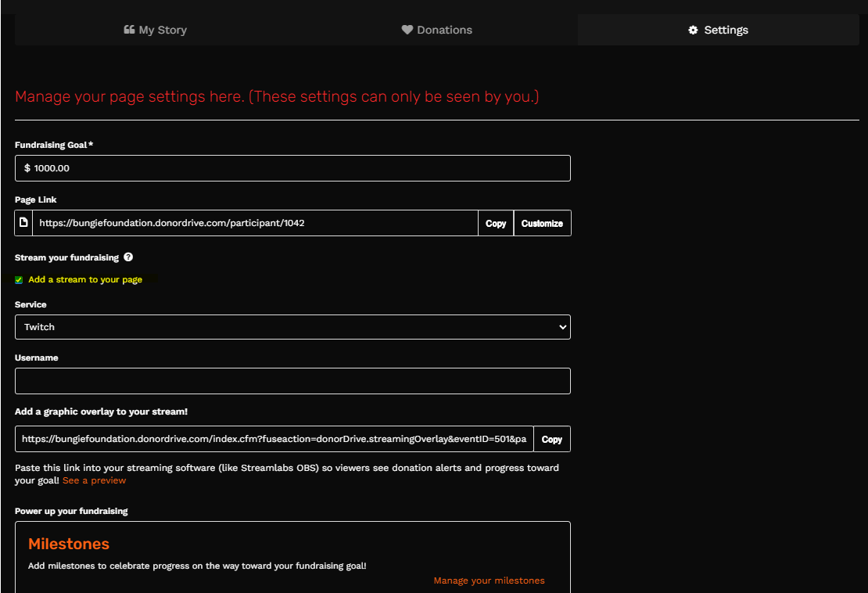Copy the streaming overlay link
This screenshot has height=593, width=868.
click(x=552, y=439)
